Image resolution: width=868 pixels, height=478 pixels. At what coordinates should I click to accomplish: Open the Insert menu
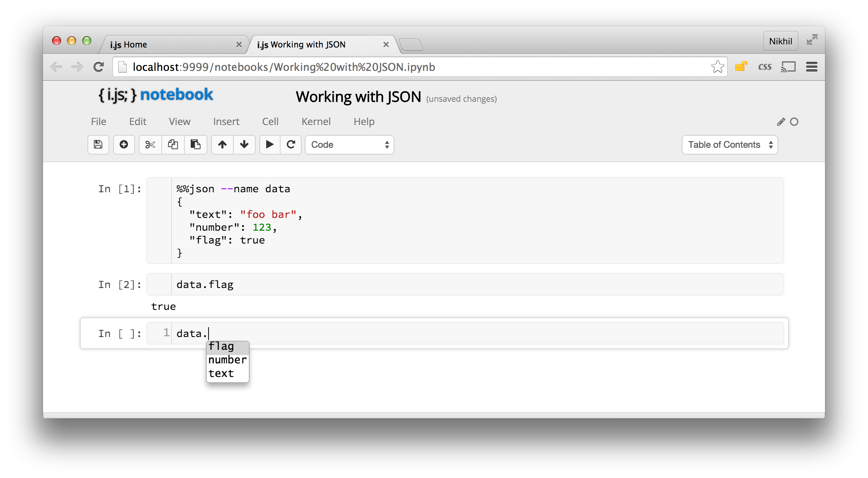click(226, 122)
